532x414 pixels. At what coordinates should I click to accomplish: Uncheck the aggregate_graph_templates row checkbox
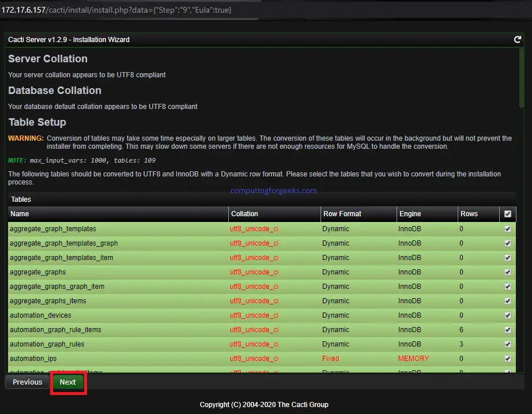click(x=508, y=229)
